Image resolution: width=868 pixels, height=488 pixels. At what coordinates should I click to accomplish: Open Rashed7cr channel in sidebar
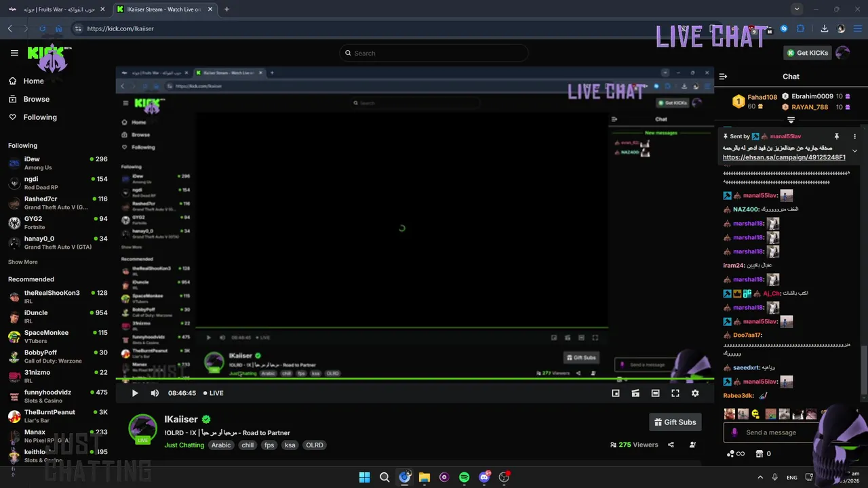[58, 203]
